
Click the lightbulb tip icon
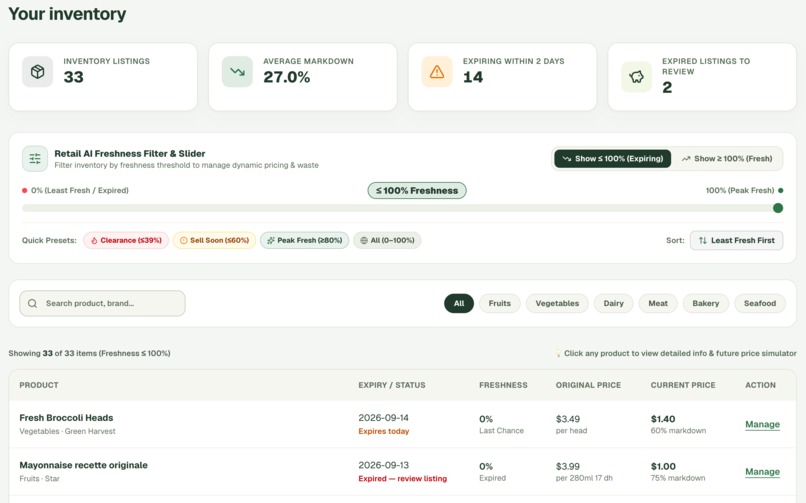558,353
